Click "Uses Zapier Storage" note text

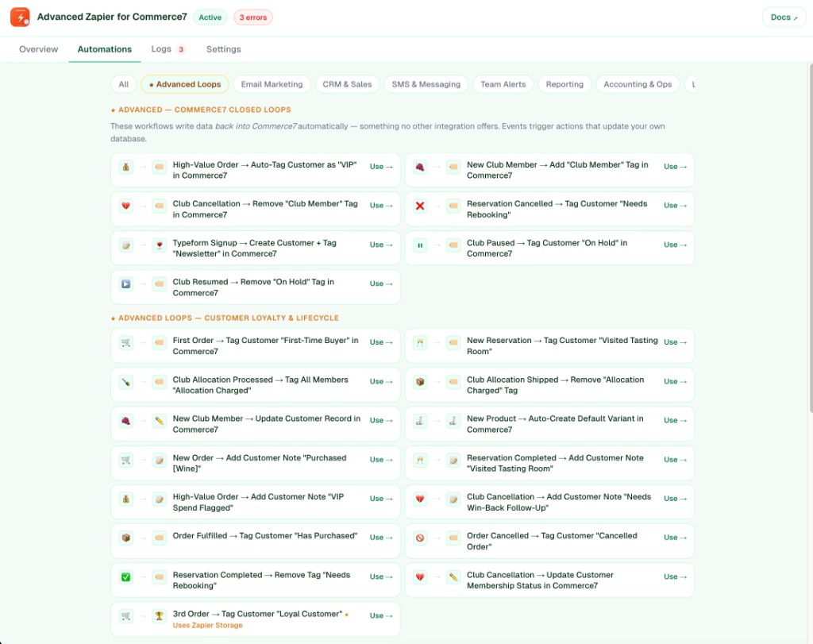[207, 625]
